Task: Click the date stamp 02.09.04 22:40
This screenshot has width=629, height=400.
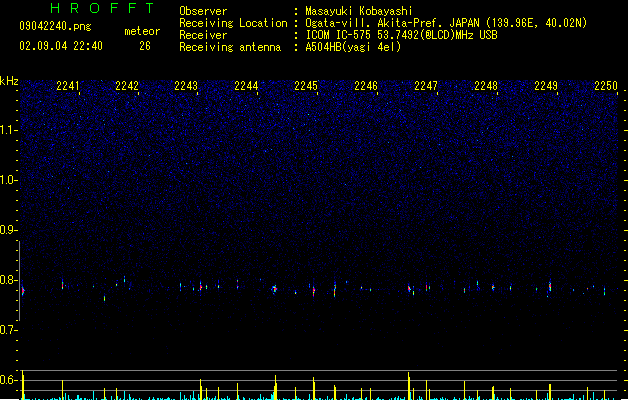Action: point(61,46)
